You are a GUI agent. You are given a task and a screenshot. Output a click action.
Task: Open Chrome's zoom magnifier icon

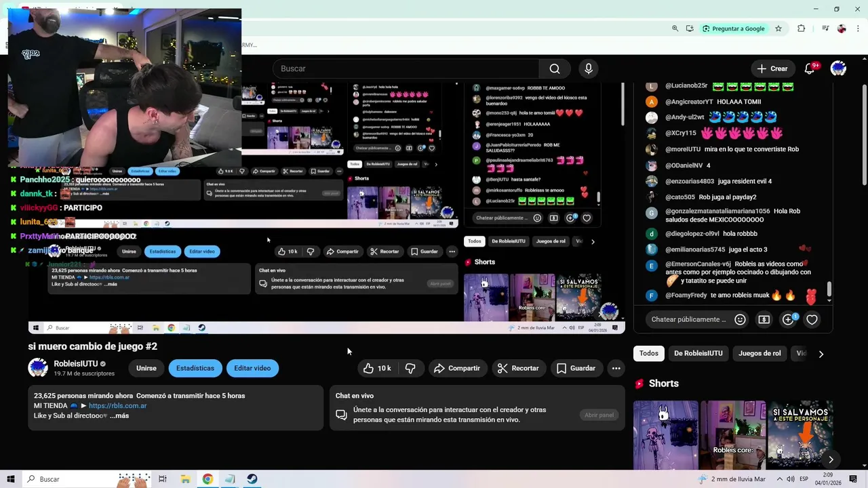tap(675, 28)
